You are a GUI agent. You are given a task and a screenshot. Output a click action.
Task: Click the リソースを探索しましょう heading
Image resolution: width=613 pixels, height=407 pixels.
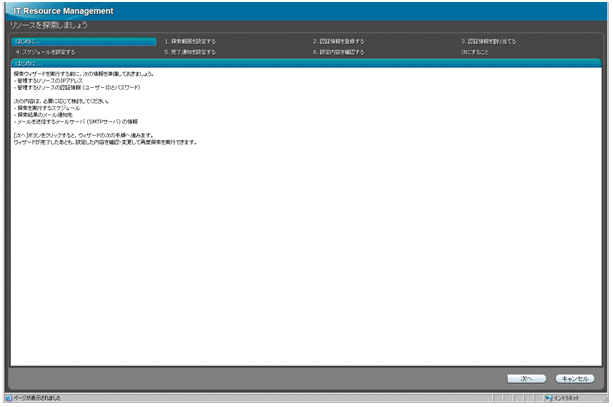(x=50, y=27)
